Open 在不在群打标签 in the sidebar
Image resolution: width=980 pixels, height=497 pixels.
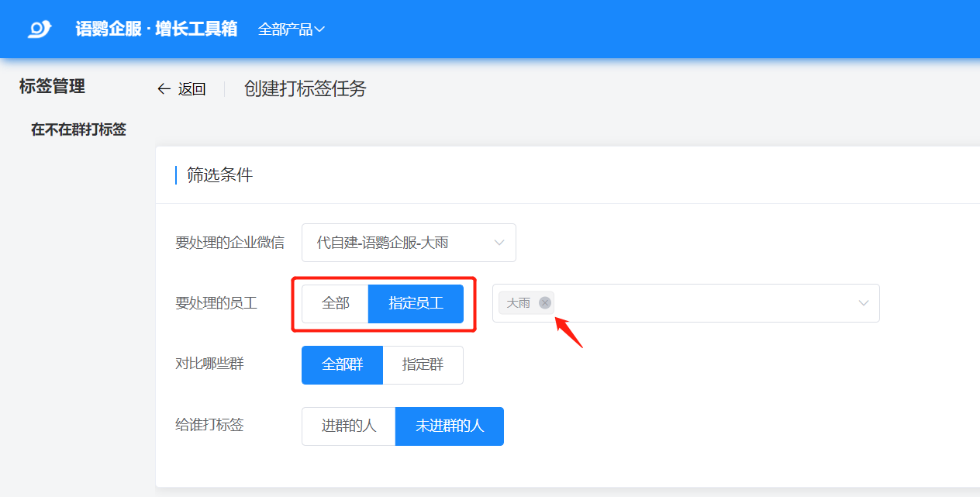[78, 129]
